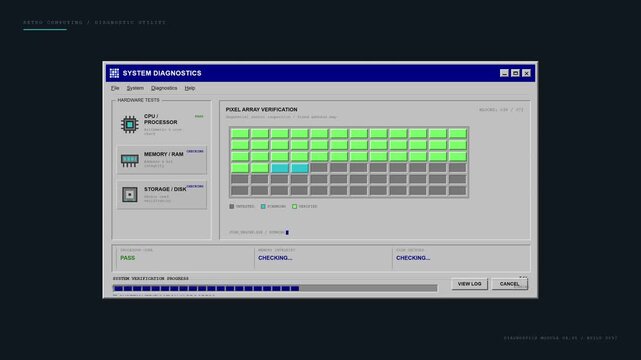Click CHECKING... status under memory integrity
The image size is (641, 360).
275,258
